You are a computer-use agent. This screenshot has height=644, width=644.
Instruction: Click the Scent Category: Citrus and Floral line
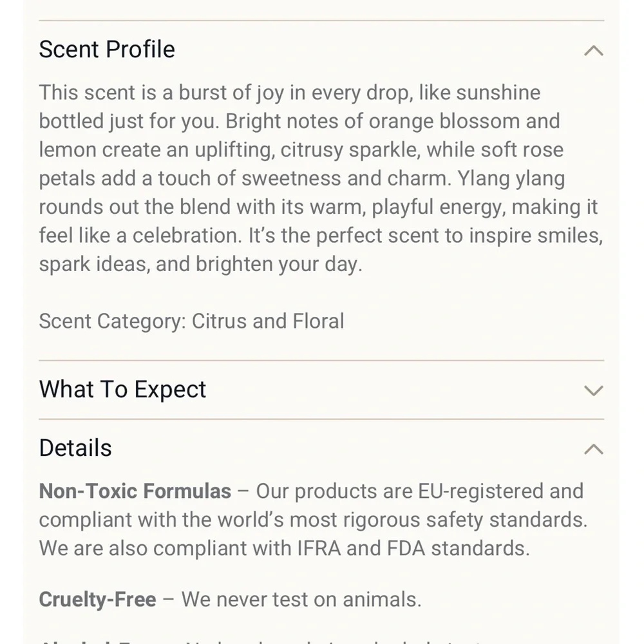tap(191, 321)
